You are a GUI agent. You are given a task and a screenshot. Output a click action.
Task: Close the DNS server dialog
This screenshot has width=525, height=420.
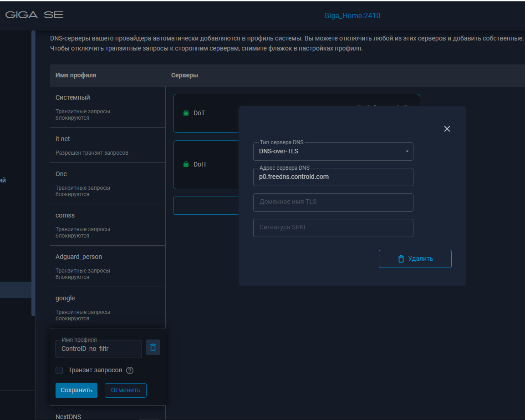447,129
